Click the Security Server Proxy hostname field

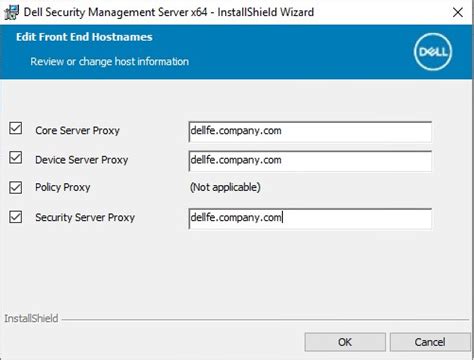pyautogui.click(x=310, y=219)
